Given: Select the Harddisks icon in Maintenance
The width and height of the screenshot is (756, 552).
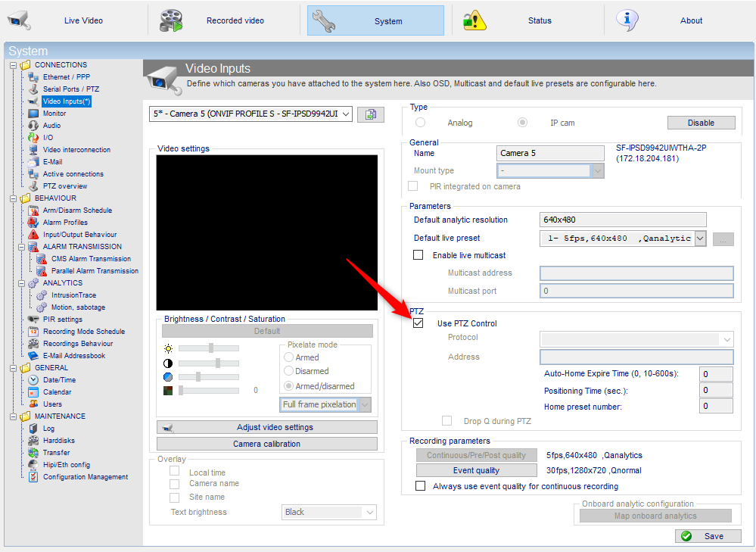Looking at the screenshot, I should [33, 440].
